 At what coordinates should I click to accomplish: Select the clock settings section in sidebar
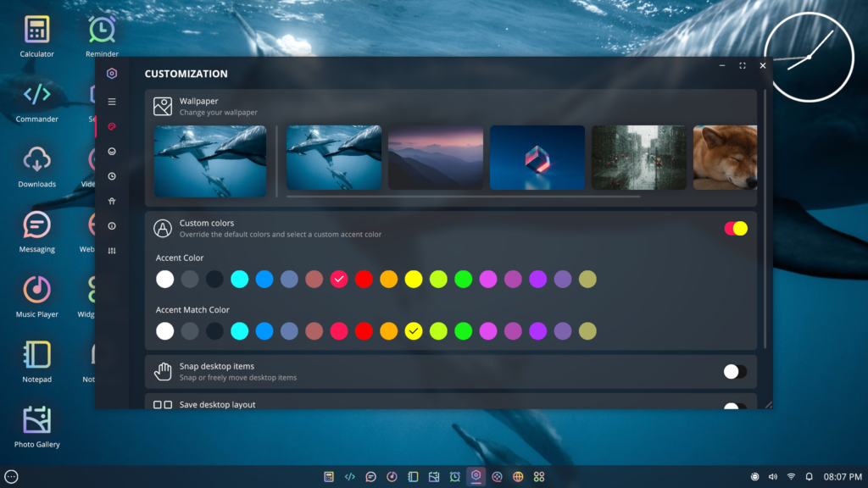pos(111,176)
